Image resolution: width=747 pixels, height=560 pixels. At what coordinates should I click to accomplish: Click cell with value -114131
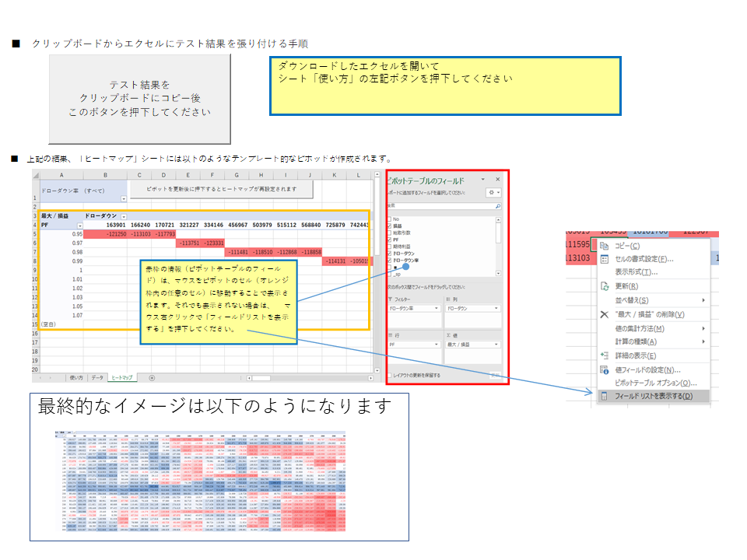(335, 261)
